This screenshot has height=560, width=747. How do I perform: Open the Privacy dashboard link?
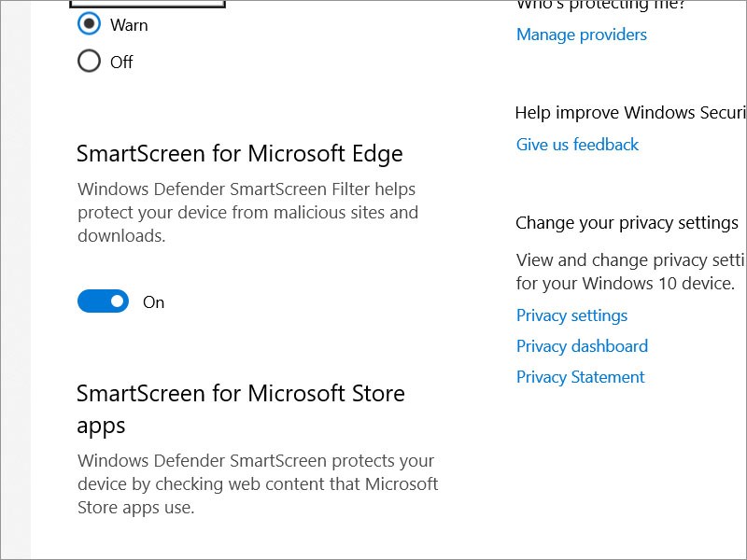tap(582, 346)
